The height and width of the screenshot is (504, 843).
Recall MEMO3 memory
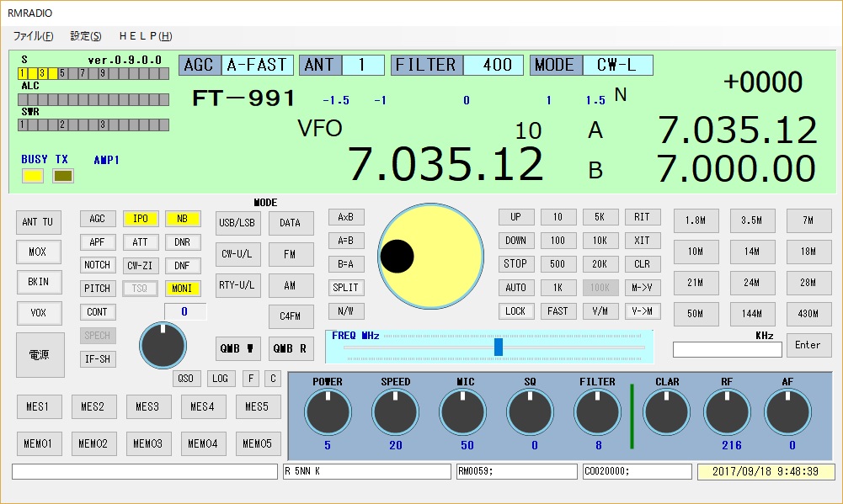click(x=148, y=443)
